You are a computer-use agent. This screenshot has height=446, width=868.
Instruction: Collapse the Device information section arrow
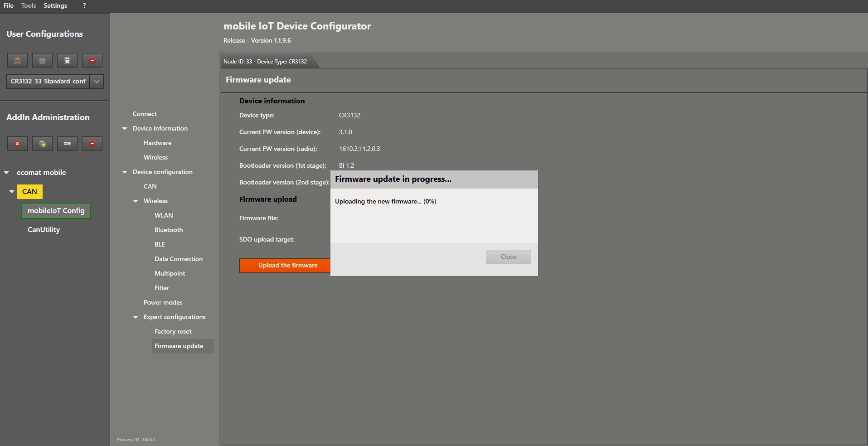click(x=125, y=129)
